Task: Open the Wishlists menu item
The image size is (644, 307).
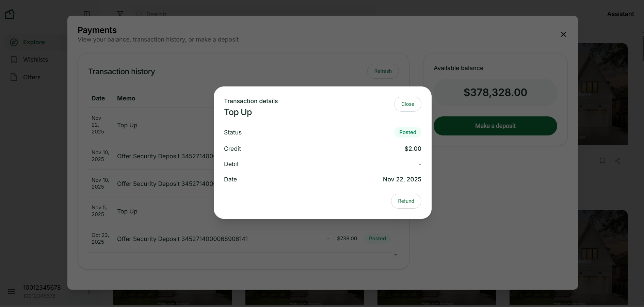Action: pos(35,60)
